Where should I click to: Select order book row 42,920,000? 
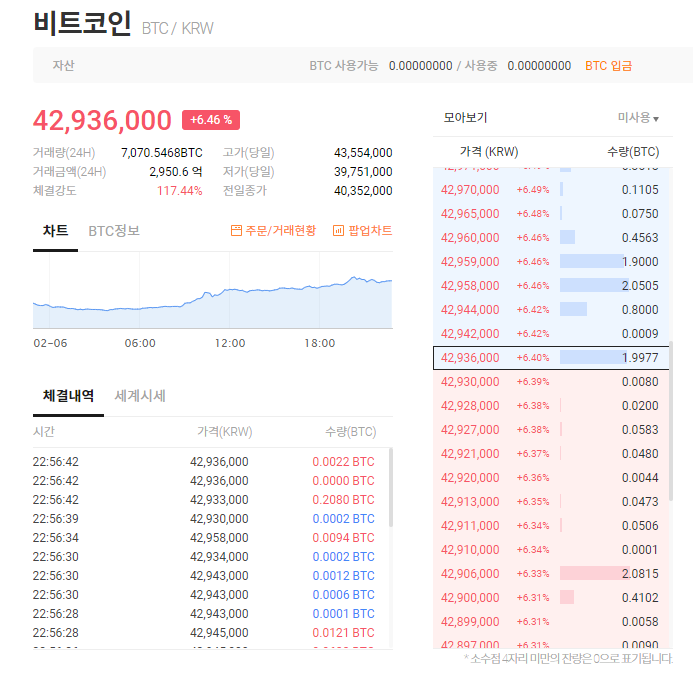click(550, 478)
